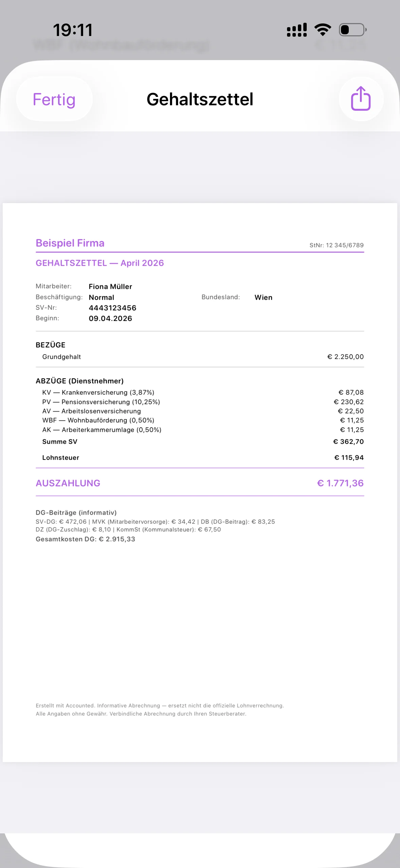400x868 pixels.
Task: Tap the Grundgehalt row
Action: (200, 357)
